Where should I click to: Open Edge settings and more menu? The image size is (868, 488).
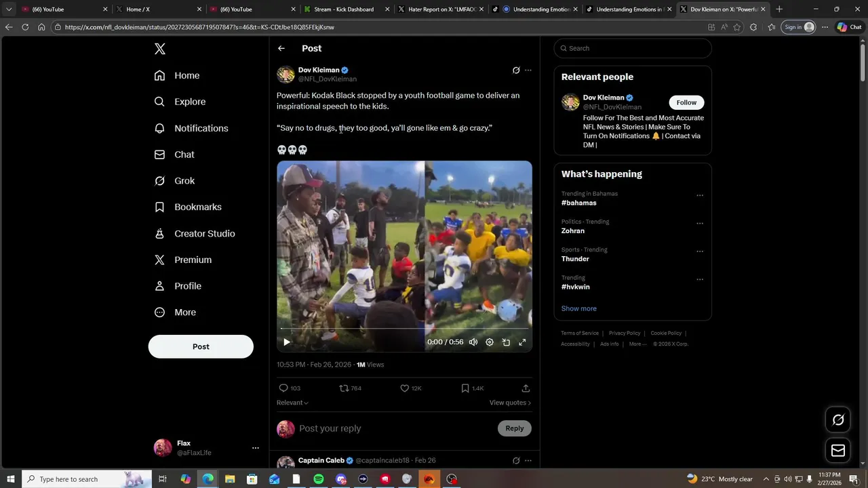pyautogui.click(x=825, y=27)
